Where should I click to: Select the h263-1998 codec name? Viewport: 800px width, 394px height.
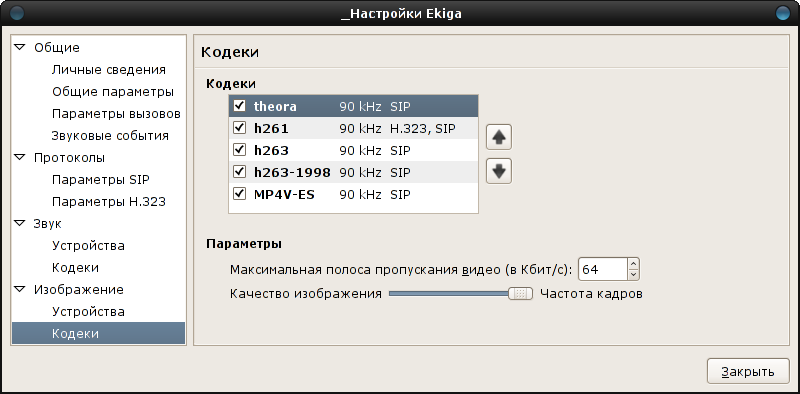pyautogui.click(x=292, y=173)
